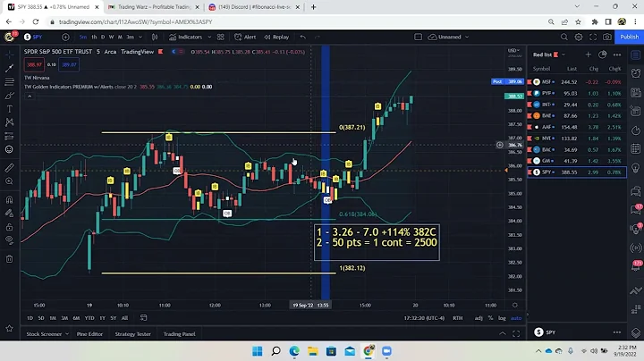The width and height of the screenshot is (644, 361).
Task: Set the date range to YTD
Action: point(89,318)
